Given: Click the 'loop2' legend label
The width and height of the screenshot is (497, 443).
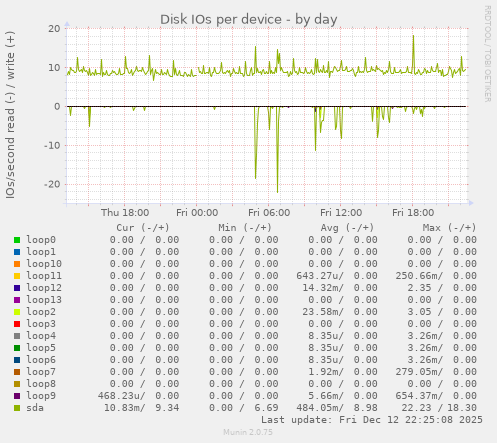Looking at the screenshot, I should point(41,312).
